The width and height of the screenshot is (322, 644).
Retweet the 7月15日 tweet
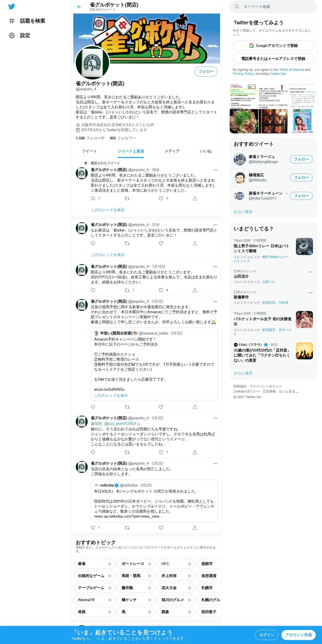pyautogui.click(x=127, y=290)
